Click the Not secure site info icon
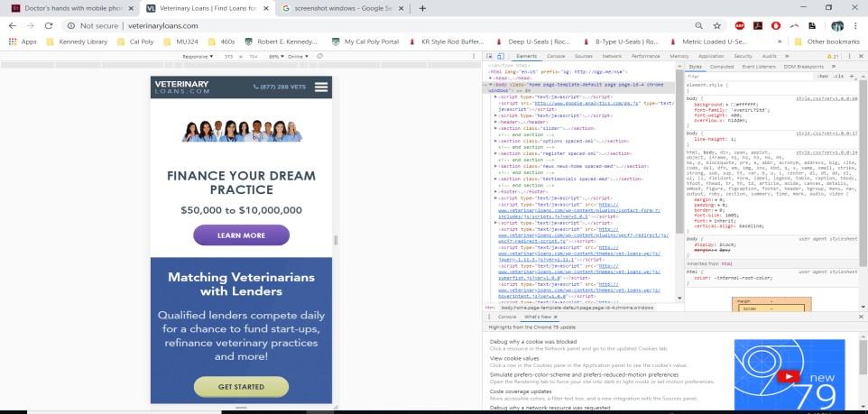Image resolution: width=868 pixels, height=414 pixels. [x=71, y=25]
